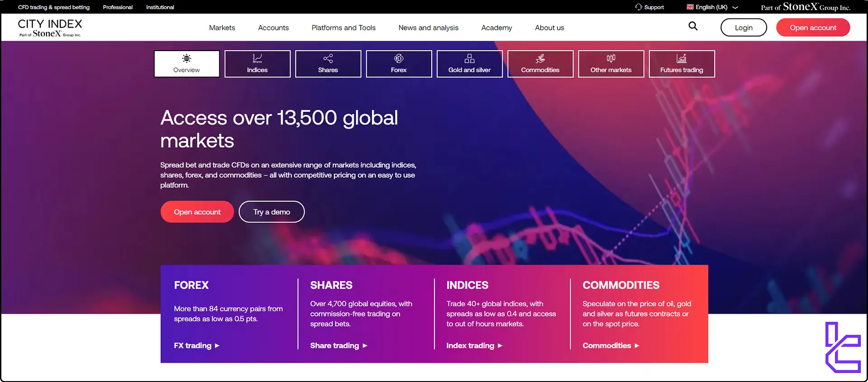Click the arrow next to FX trading
The height and width of the screenshot is (382, 868).
point(217,345)
